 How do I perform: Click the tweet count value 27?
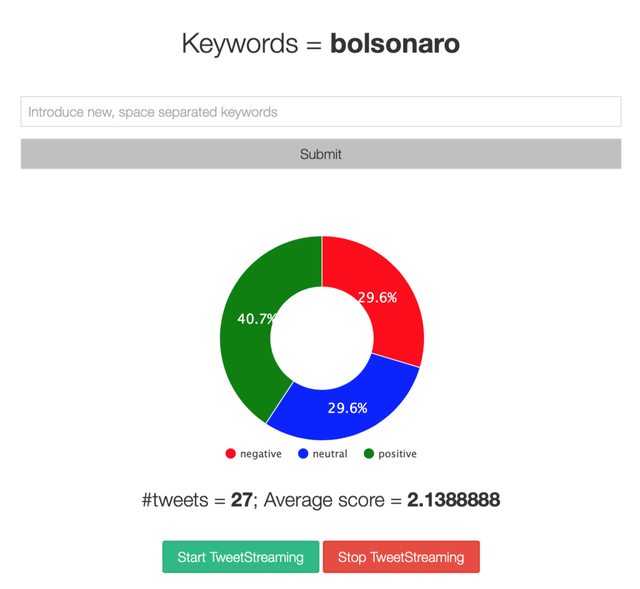[x=242, y=500]
